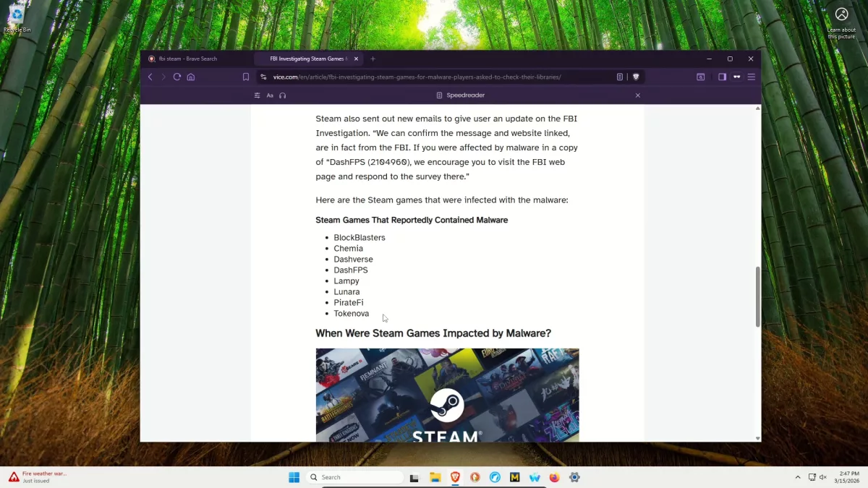The image size is (868, 488).
Task: Open the Brave Shields panel
Action: pyautogui.click(x=637, y=77)
